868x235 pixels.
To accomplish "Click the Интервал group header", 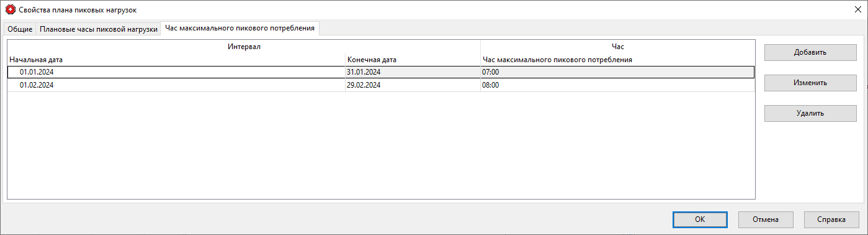I will tap(244, 47).
